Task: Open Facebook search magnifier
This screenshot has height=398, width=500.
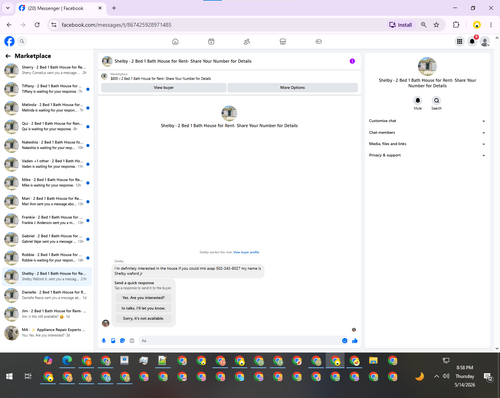Action: pos(22,41)
